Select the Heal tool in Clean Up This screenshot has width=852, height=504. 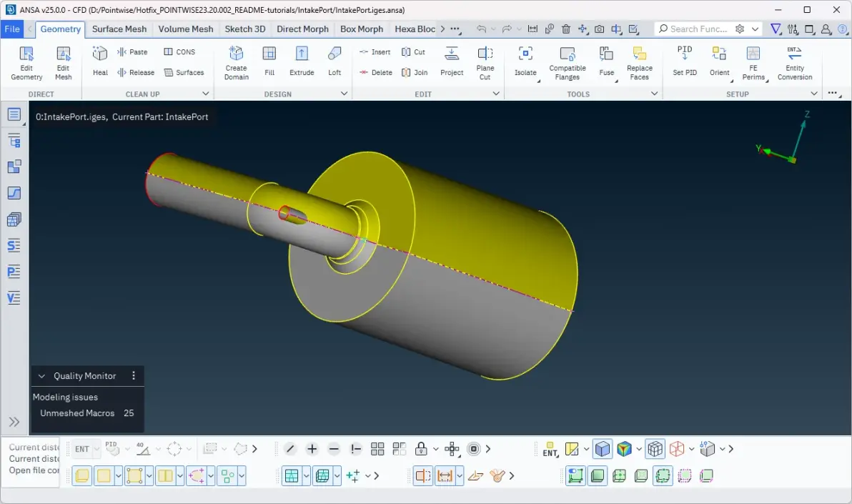click(100, 61)
